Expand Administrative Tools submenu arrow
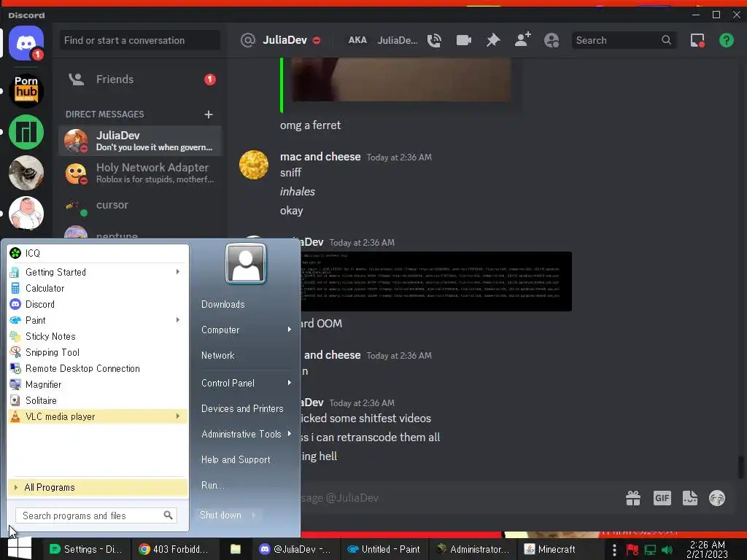 click(289, 434)
